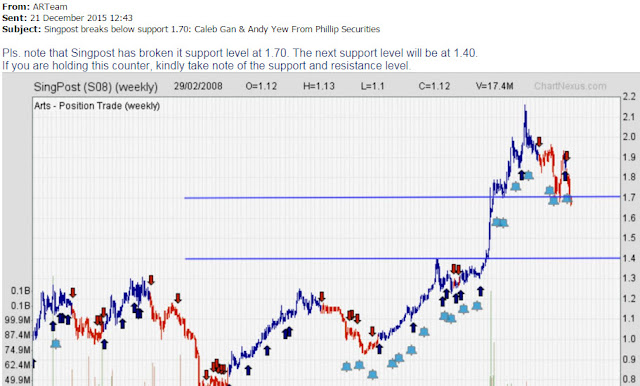Screen dimensions: 640x386
Task: Click the sentence stating next support at 1.40
Action: (385, 53)
